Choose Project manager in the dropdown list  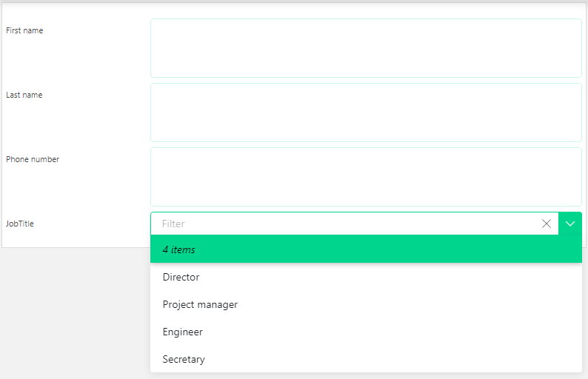(x=366, y=304)
